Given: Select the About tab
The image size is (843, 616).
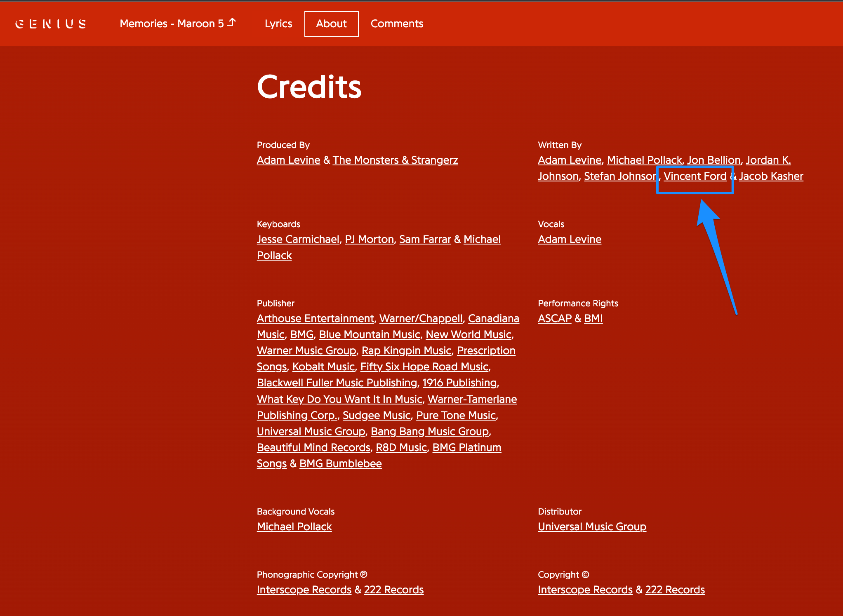Looking at the screenshot, I should click(x=331, y=24).
